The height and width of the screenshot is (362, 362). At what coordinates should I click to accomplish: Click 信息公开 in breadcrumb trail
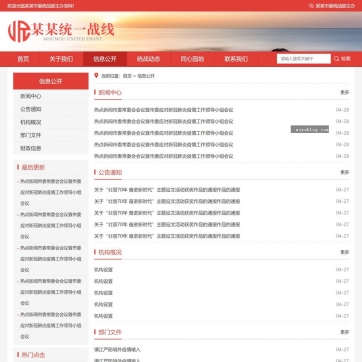[146, 76]
